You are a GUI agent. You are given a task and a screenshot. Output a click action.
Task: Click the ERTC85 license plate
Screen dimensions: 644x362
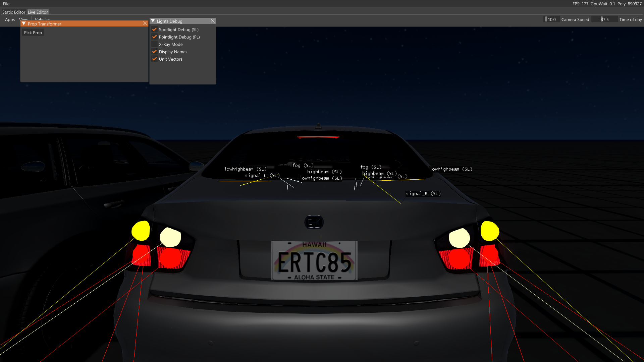click(314, 261)
